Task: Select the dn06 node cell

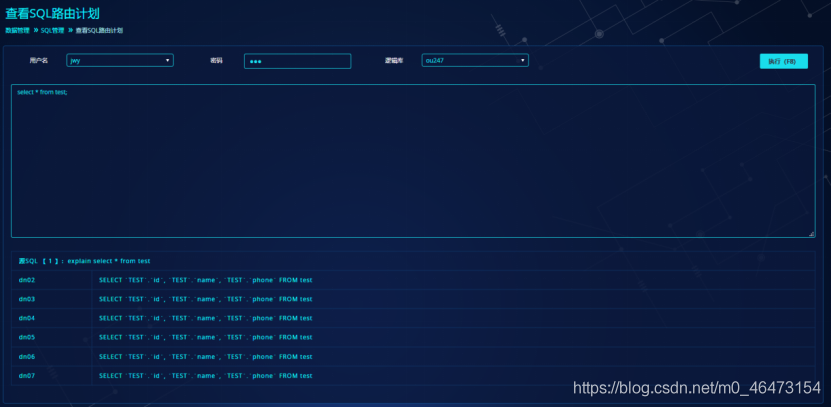Action: [x=51, y=357]
